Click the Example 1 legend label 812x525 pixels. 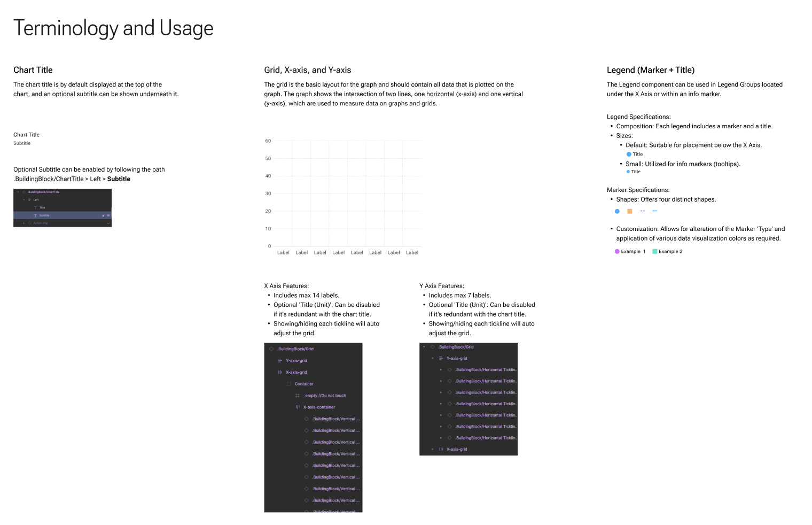click(x=633, y=251)
